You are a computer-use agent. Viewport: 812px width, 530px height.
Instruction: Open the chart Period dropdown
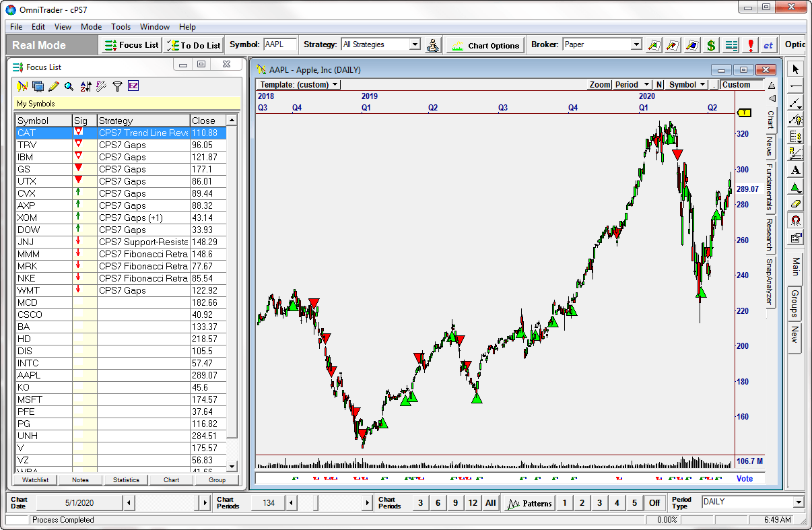tap(632, 85)
